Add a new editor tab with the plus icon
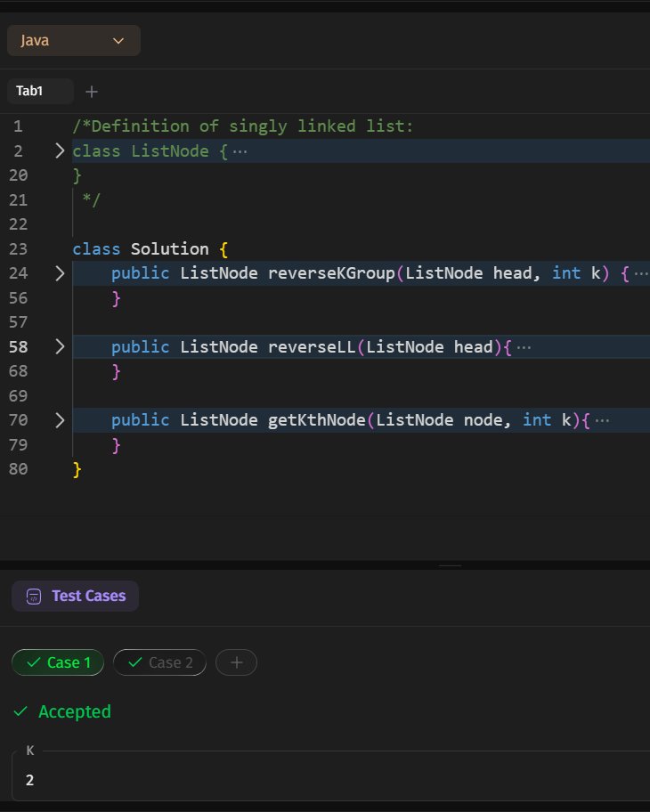This screenshot has width=650, height=812. pos(92,92)
